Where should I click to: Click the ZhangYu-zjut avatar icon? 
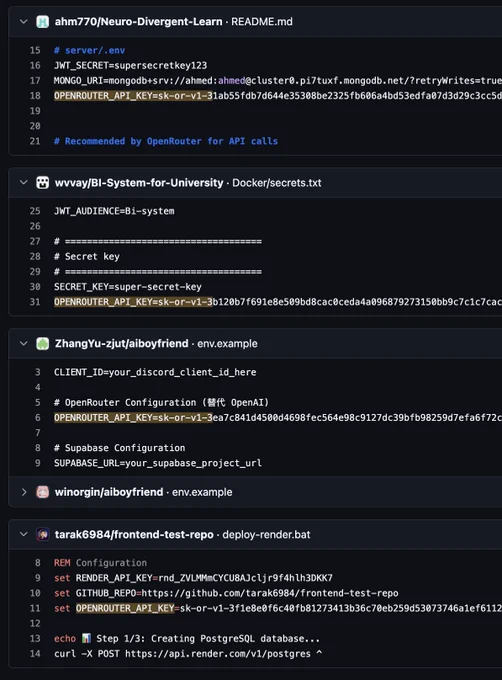42,343
